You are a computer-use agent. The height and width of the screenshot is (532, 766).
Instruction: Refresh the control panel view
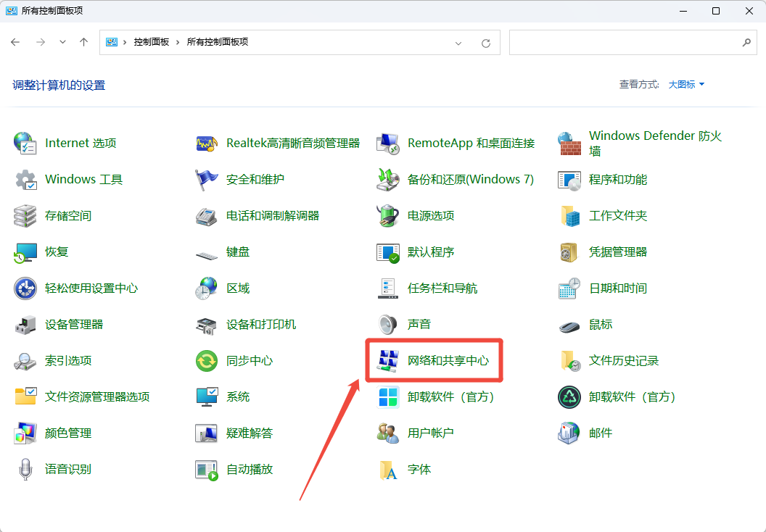485,43
